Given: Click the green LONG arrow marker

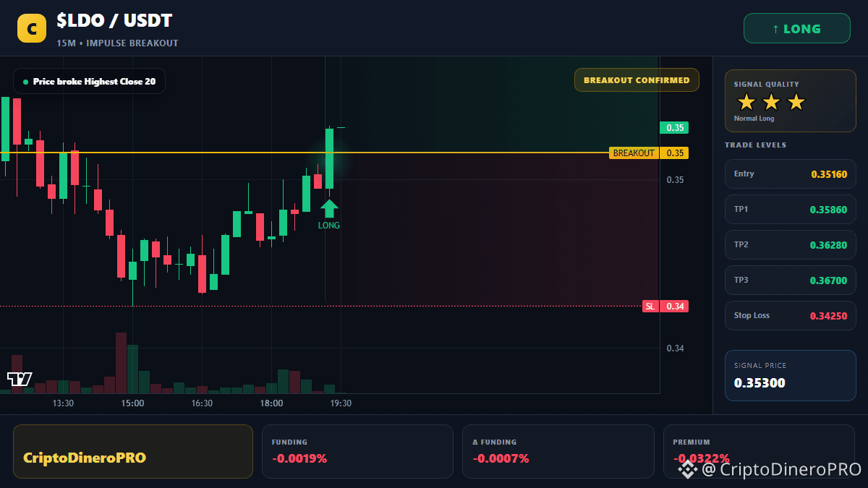Looking at the screenshot, I should point(329,209).
